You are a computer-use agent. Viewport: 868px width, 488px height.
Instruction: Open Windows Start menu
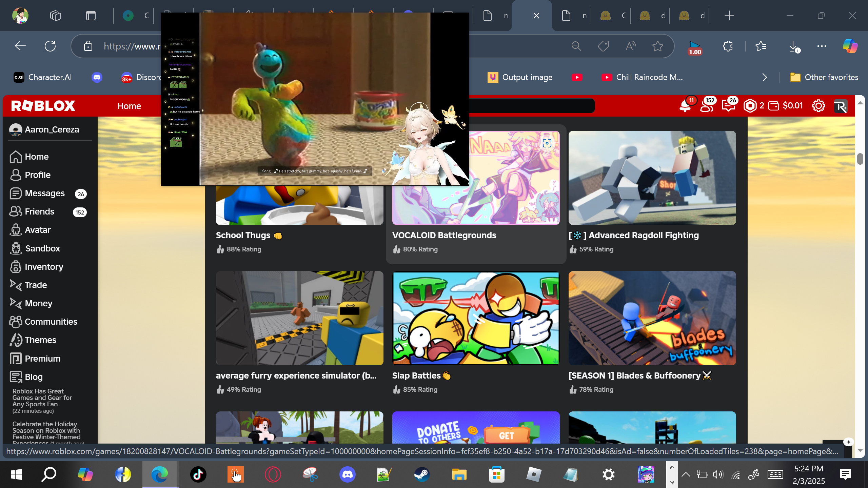point(16,474)
